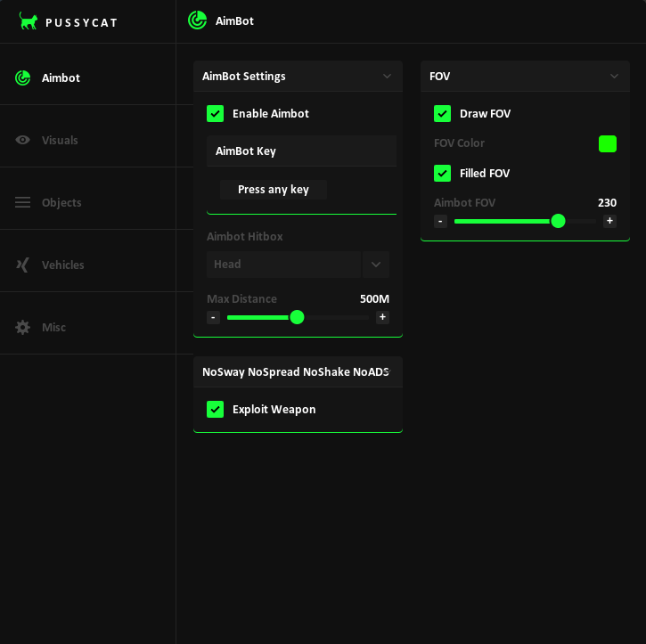Open the Vehicles sidebar section
This screenshot has height=644, width=646.
point(62,265)
